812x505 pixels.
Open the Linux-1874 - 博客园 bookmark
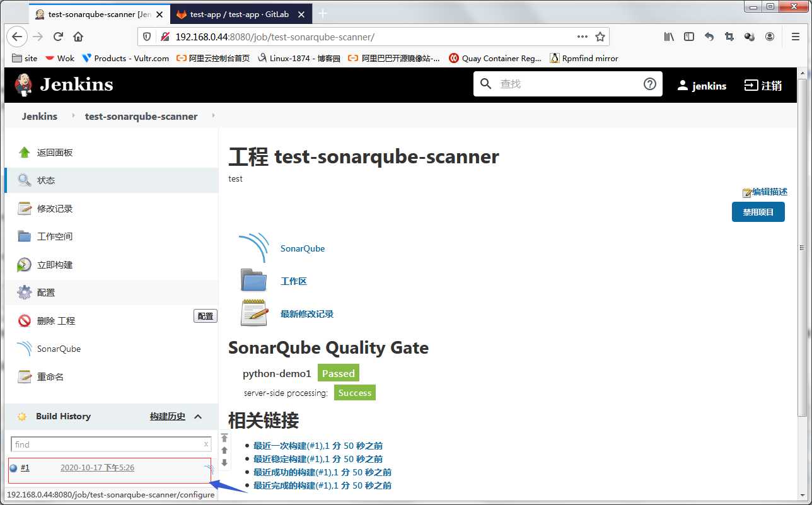coord(299,58)
